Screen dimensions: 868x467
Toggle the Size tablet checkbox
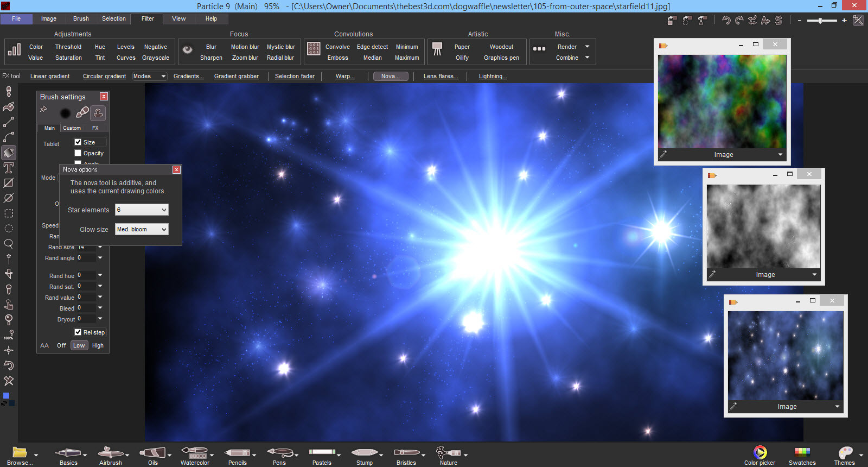click(78, 142)
